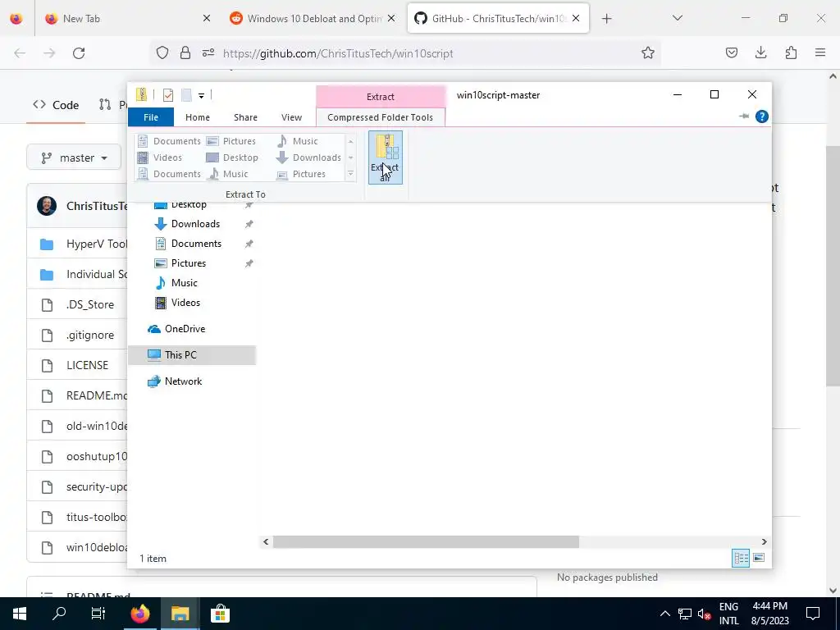
Task: Expand the Extract To locations gallery
Action: [x=350, y=174]
